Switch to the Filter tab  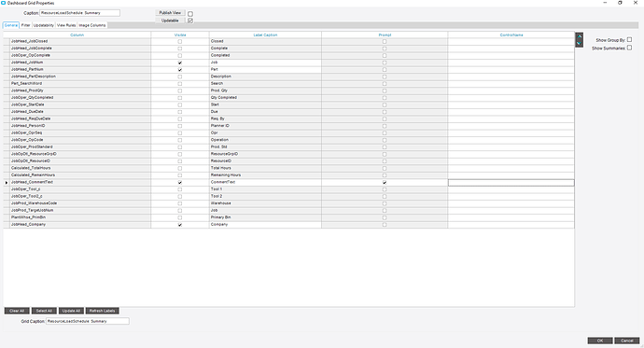click(25, 25)
